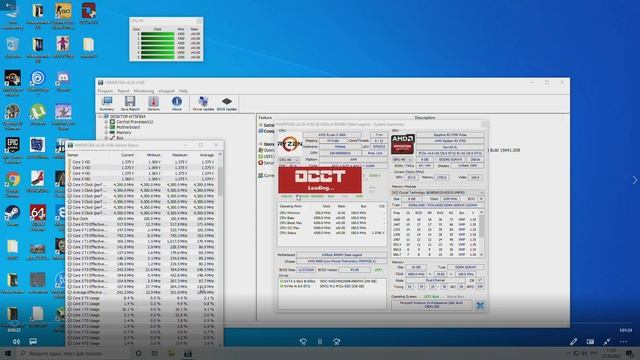Click the taskbar search box
This screenshot has height=360, width=640.
click(74, 353)
